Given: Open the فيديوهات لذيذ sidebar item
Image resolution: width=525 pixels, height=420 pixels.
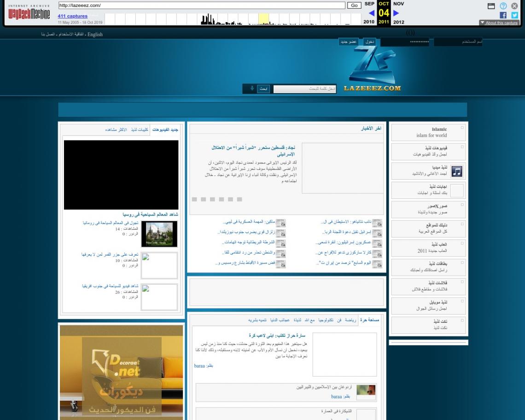Looking at the screenshot, I should pyautogui.click(x=429, y=151).
